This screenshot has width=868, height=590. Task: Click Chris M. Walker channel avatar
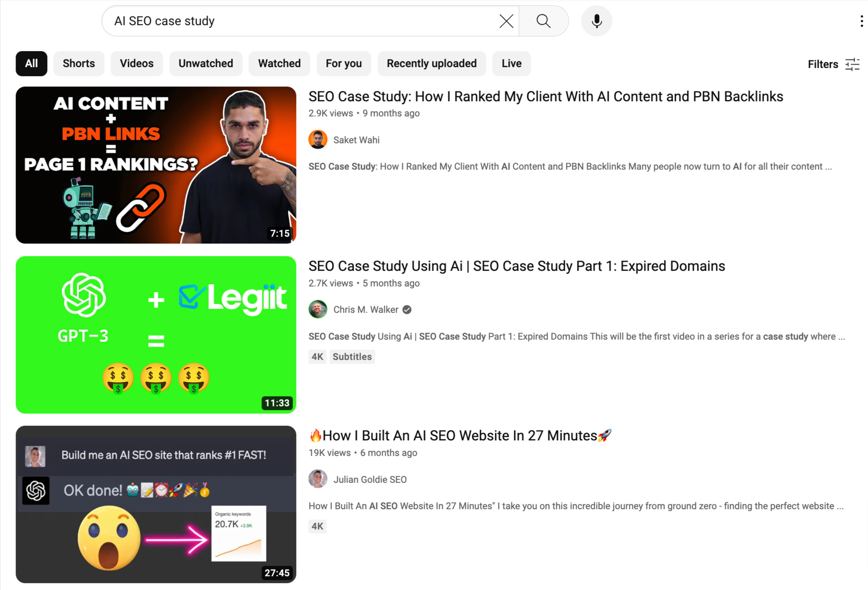pyautogui.click(x=318, y=309)
